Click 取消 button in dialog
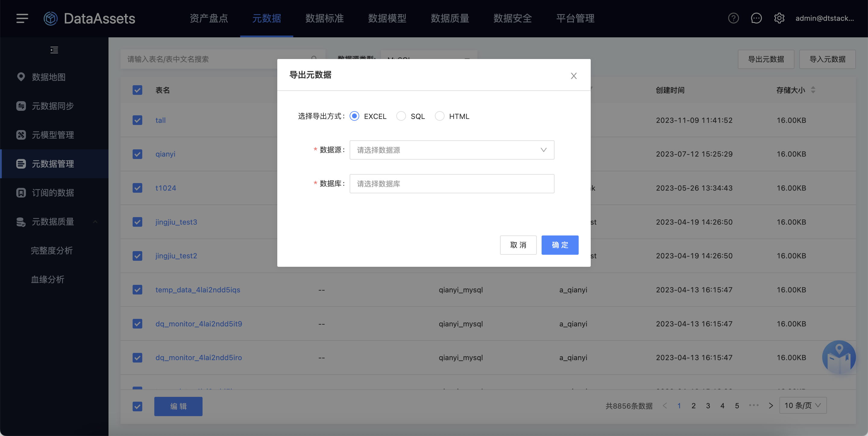 click(518, 245)
